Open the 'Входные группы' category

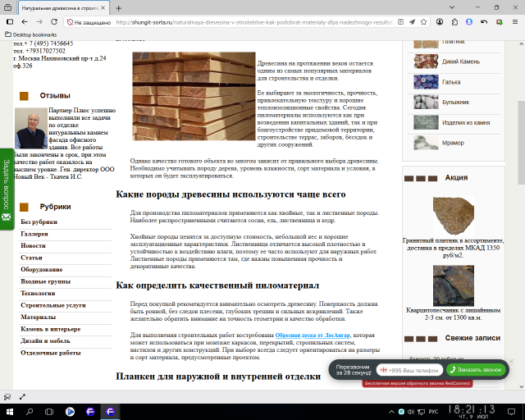[46, 281]
